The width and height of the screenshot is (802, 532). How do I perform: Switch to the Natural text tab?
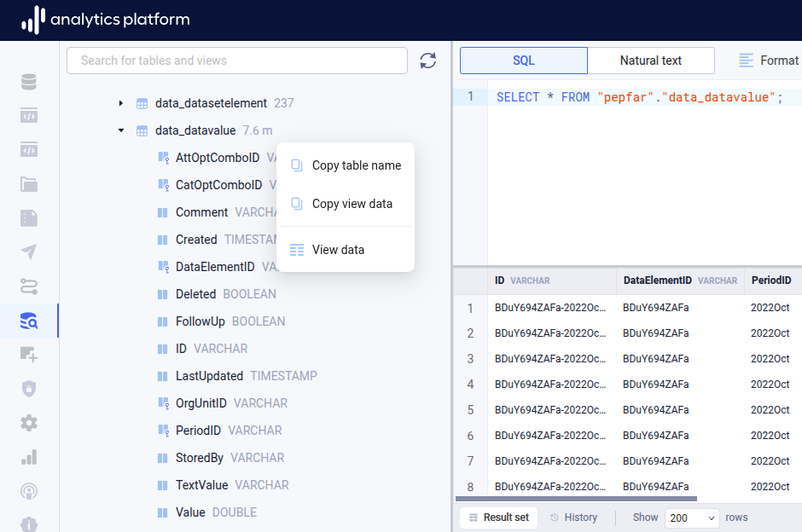pyautogui.click(x=651, y=61)
